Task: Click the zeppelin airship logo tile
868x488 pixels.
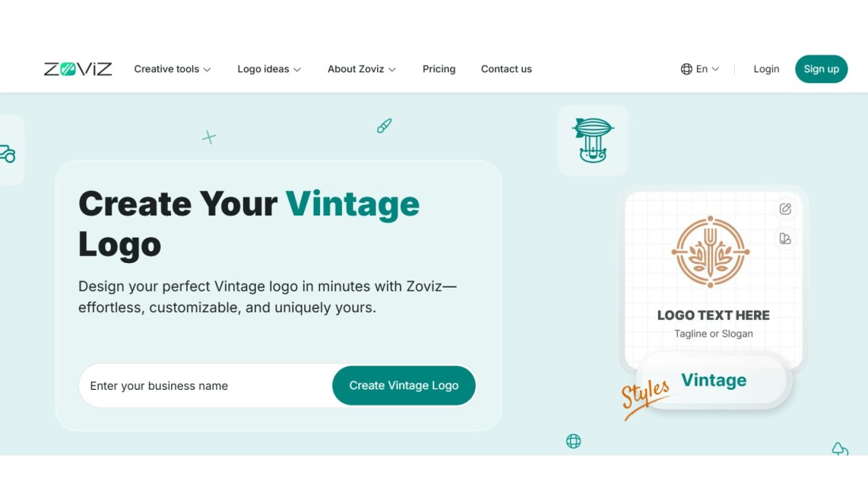Action: pos(593,141)
